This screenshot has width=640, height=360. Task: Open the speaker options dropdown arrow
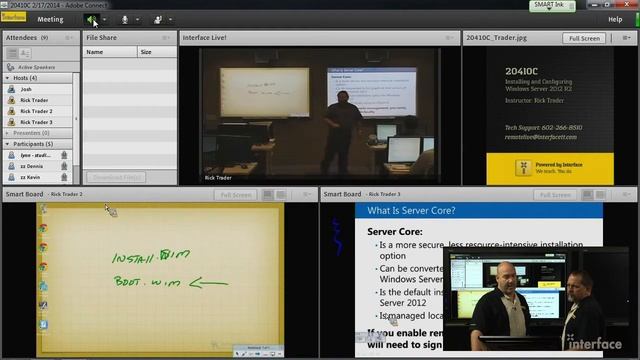click(104, 19)
